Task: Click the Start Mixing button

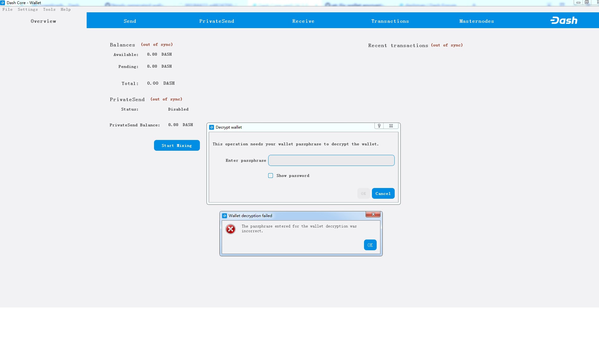Action: [177, 145]
